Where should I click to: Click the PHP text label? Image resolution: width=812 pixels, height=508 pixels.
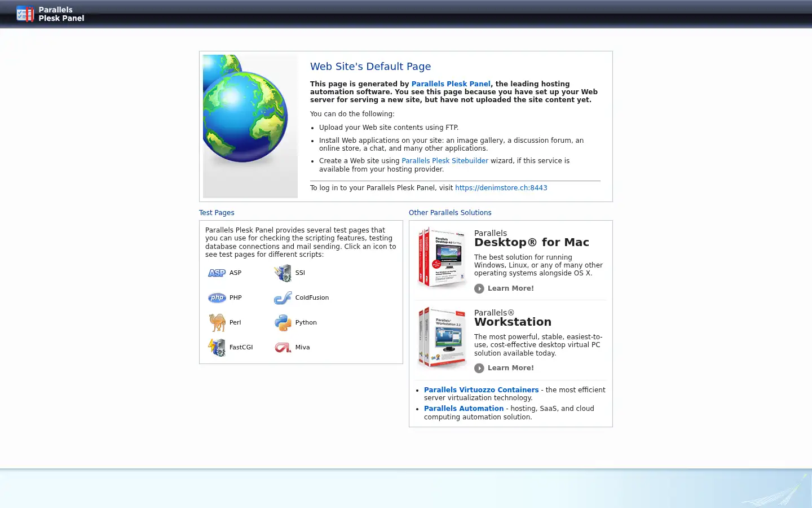coord(235,298)
